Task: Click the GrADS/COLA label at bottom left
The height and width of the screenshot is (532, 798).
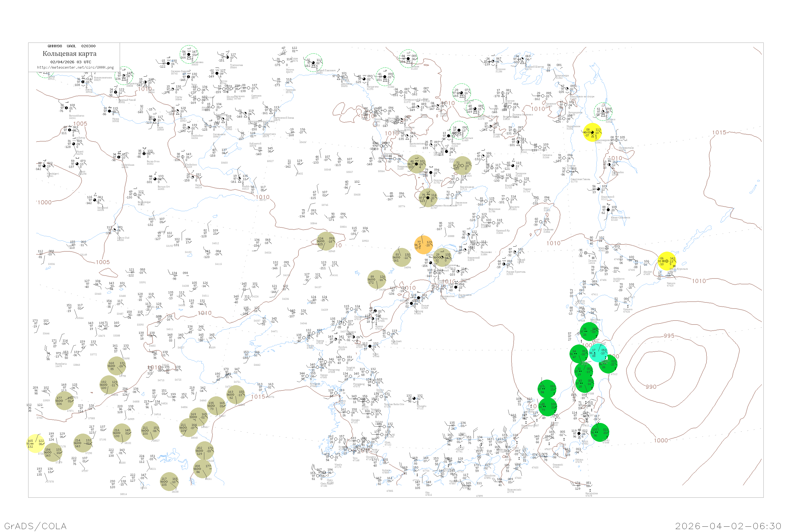Action: click(35, 526)
